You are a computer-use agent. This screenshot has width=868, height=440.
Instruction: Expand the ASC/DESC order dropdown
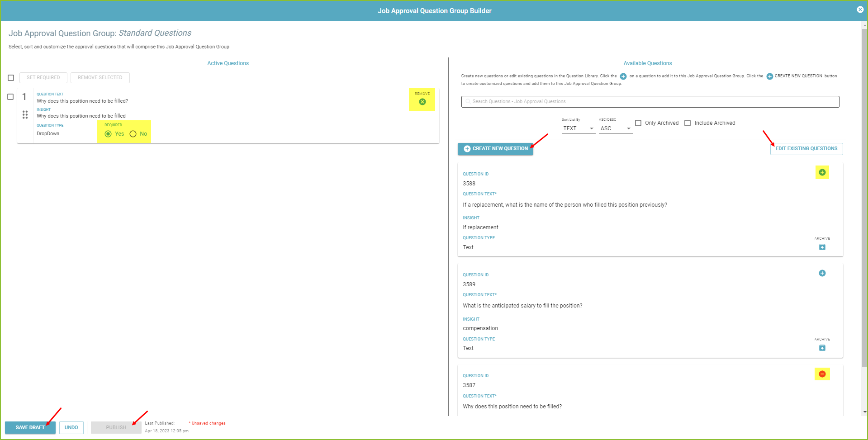[615, 128]
